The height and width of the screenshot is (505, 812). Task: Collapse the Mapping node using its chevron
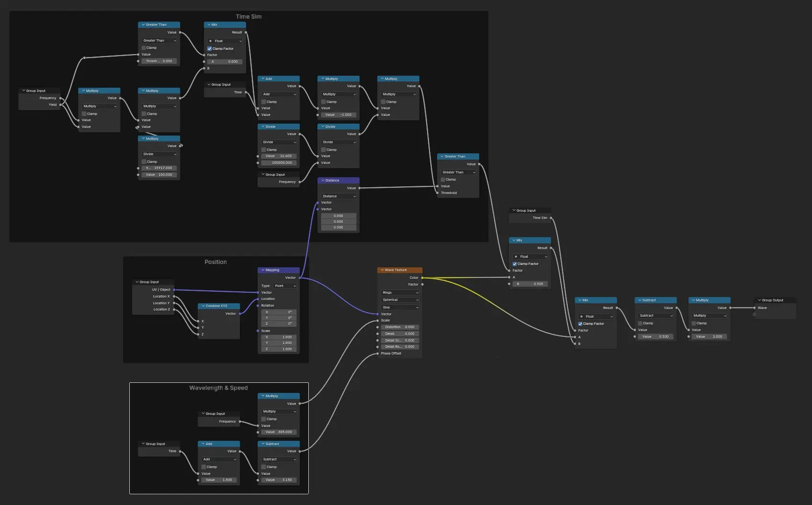coord(263,270)
